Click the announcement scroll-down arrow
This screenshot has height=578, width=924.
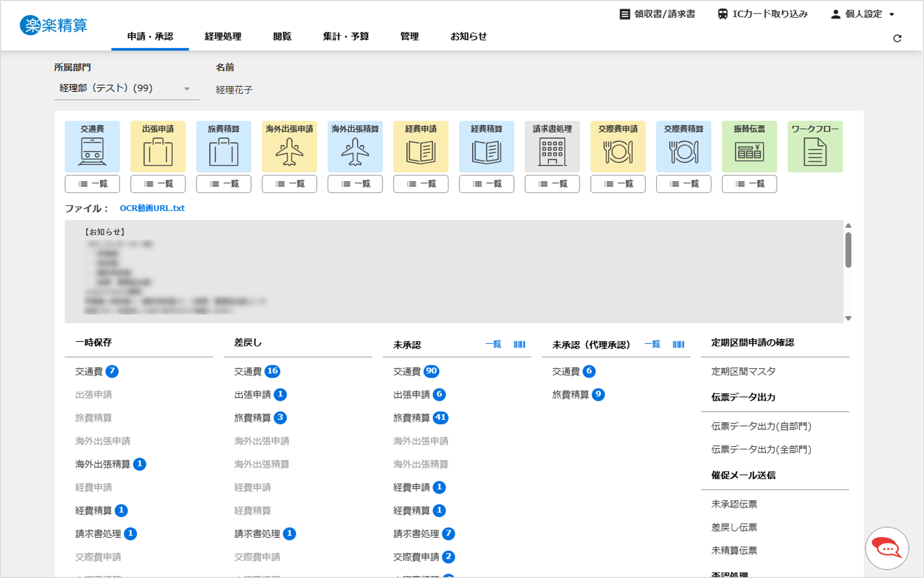pyautogui.click(x=848, y=318)
